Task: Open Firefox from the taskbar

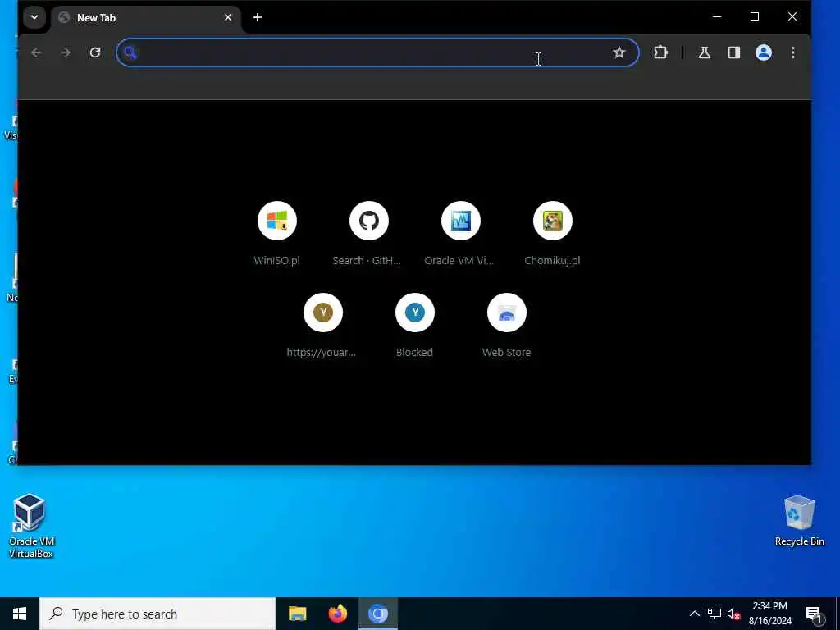Action: pos(337,614)
